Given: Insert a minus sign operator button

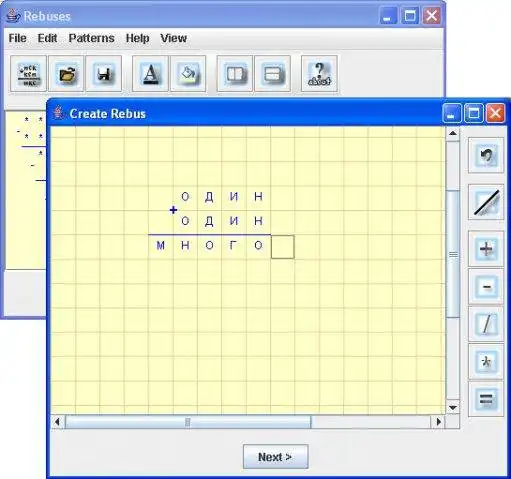Looking at the screenshot, I should click(486, 287).
